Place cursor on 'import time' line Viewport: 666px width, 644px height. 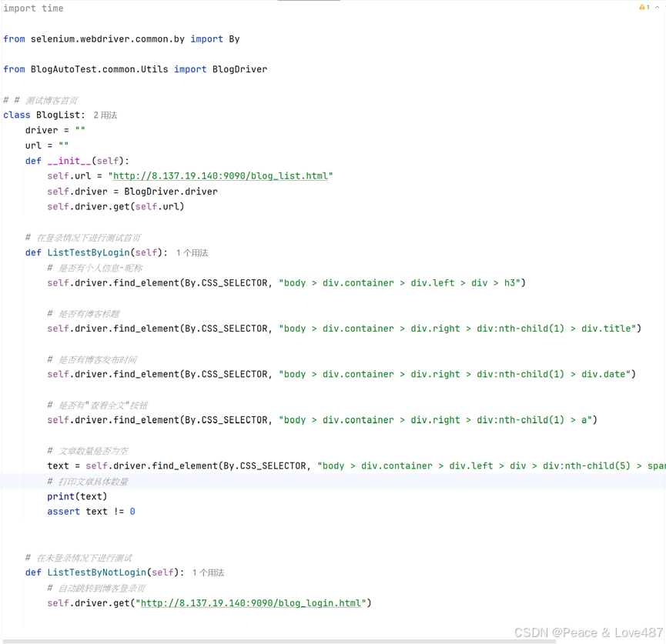(33, 8)
